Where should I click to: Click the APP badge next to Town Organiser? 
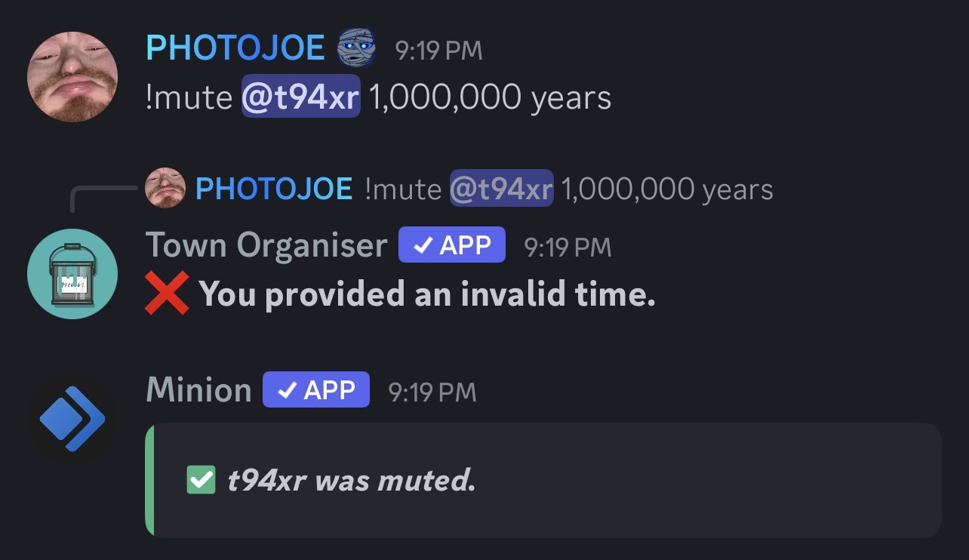point(451,245)
